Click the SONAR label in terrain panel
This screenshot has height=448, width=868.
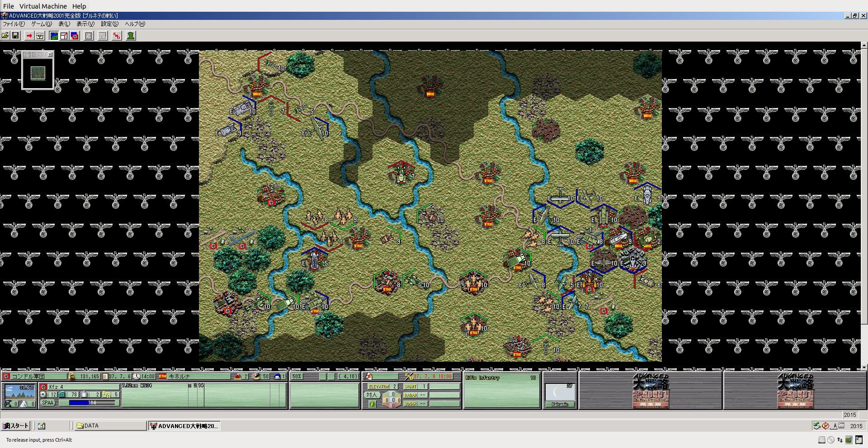[410, 404]
